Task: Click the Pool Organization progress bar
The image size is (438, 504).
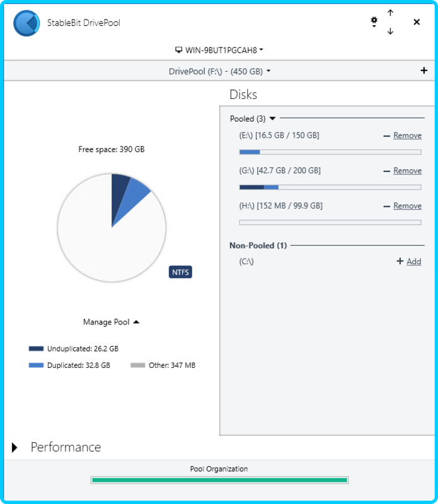Action: point(220,480)
